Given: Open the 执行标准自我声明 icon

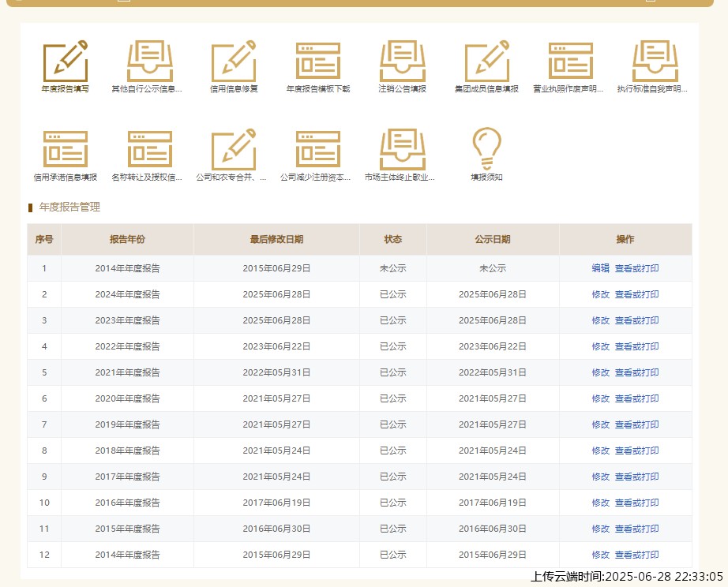Looking at the screenshot, I should 655,61.
